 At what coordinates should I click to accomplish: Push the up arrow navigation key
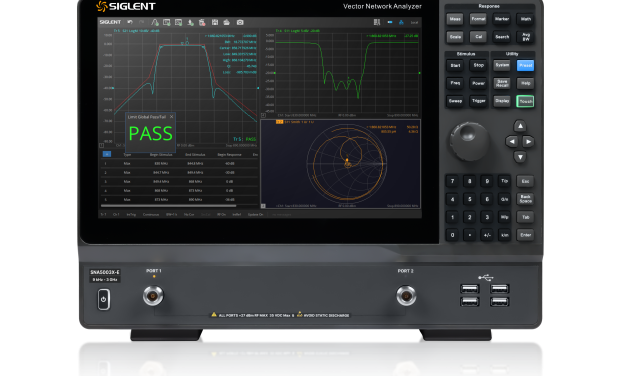point(520,126)
